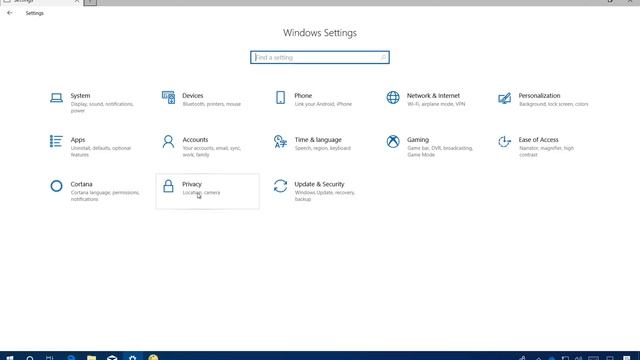Screen dimensions: 640x360
Task: Open the Time & language icon
Action: click(x=280, y=141)
